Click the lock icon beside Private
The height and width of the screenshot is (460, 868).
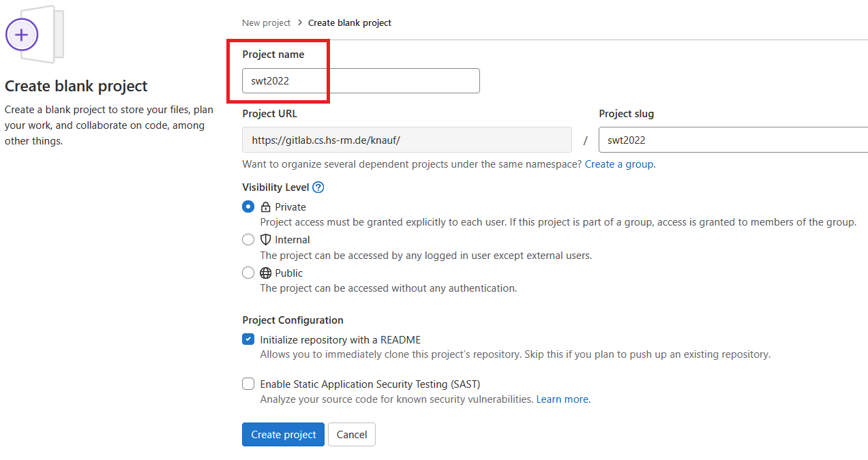click(x=266, y=207)
